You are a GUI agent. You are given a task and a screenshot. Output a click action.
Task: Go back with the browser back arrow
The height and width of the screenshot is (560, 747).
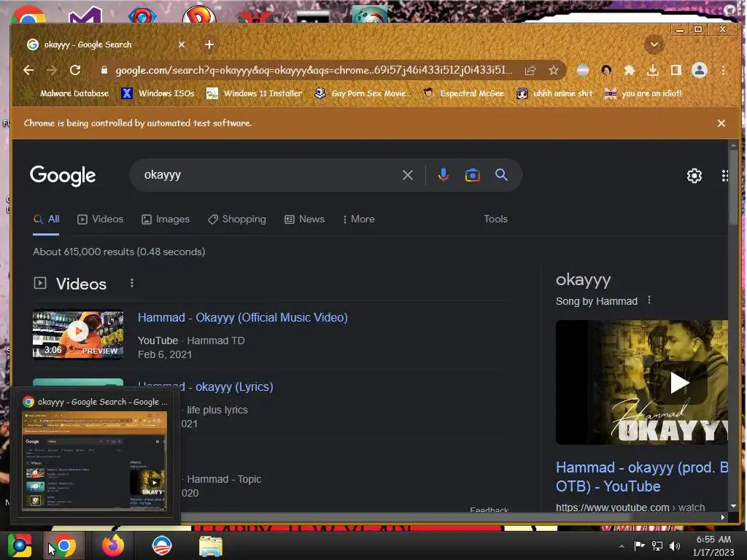28,71
